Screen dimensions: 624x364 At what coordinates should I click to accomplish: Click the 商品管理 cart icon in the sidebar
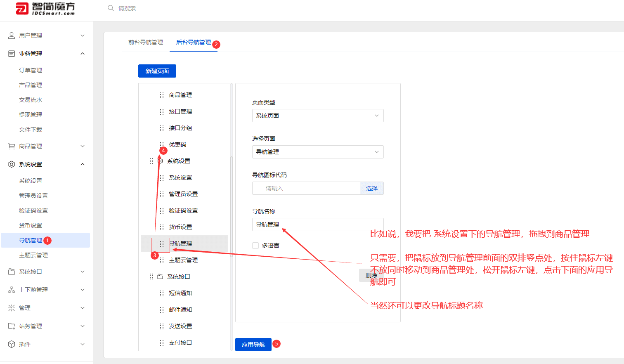[12, 146]
